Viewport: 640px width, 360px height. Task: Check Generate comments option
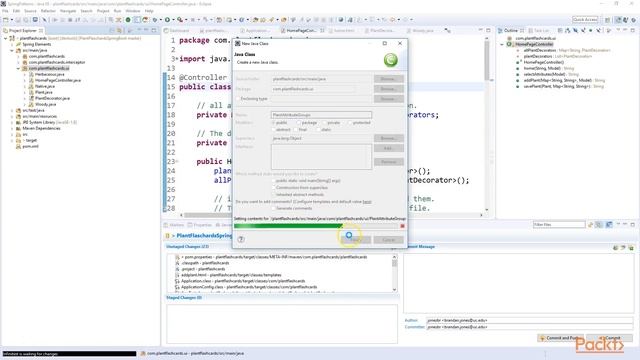[274, 208]
